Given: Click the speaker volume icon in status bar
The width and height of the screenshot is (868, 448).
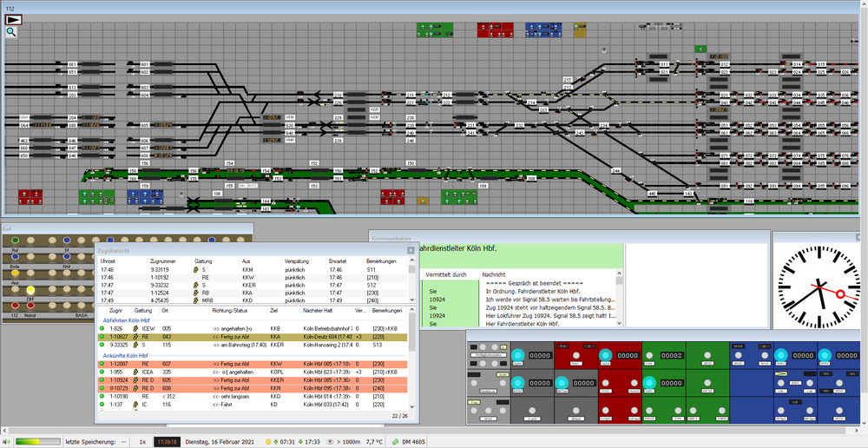Looking at the screenshot, I should pyautogui.click(x=7, y=442).
